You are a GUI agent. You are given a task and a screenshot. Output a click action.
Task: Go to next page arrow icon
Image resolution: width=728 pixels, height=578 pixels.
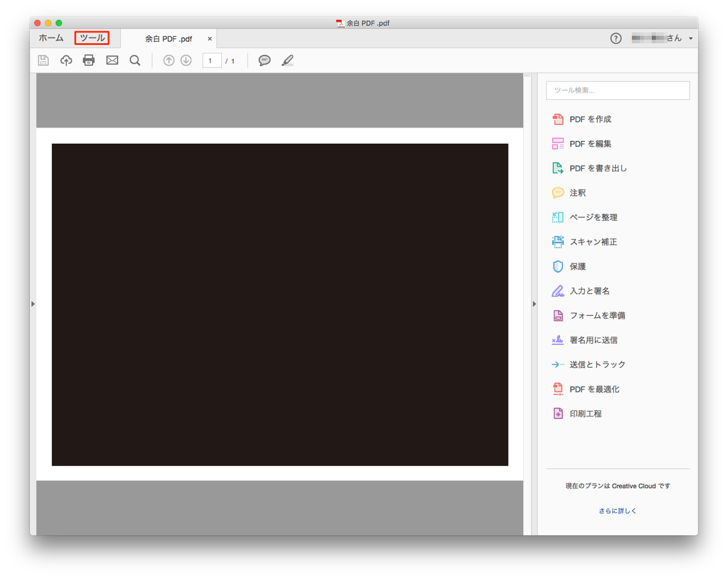coord(186,60)
